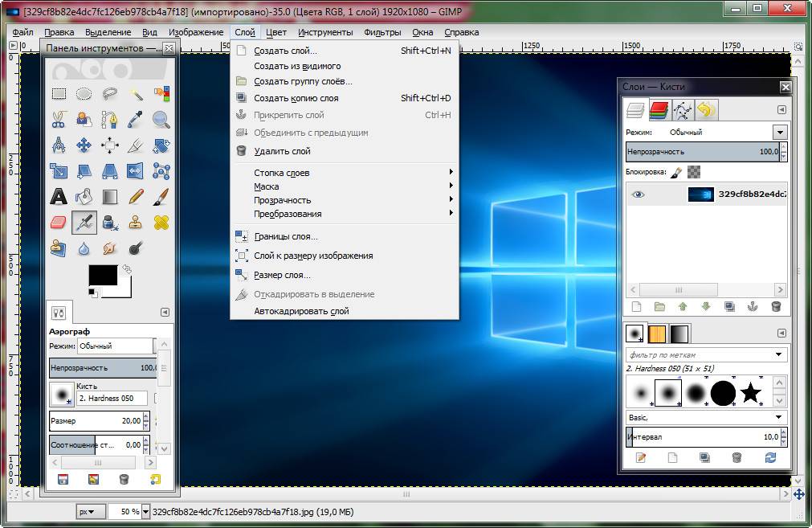This screenshot has height=528, width=812.
Task: Switch to Patterns tab in Brushes panel
Action: point(657,334)
